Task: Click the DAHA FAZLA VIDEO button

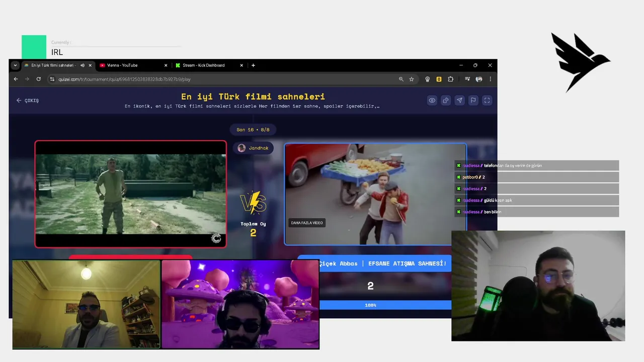Action: click(307, 223)
